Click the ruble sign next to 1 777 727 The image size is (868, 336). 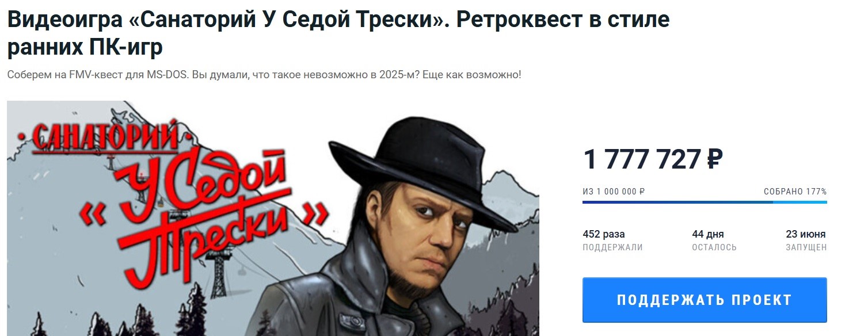714,159
